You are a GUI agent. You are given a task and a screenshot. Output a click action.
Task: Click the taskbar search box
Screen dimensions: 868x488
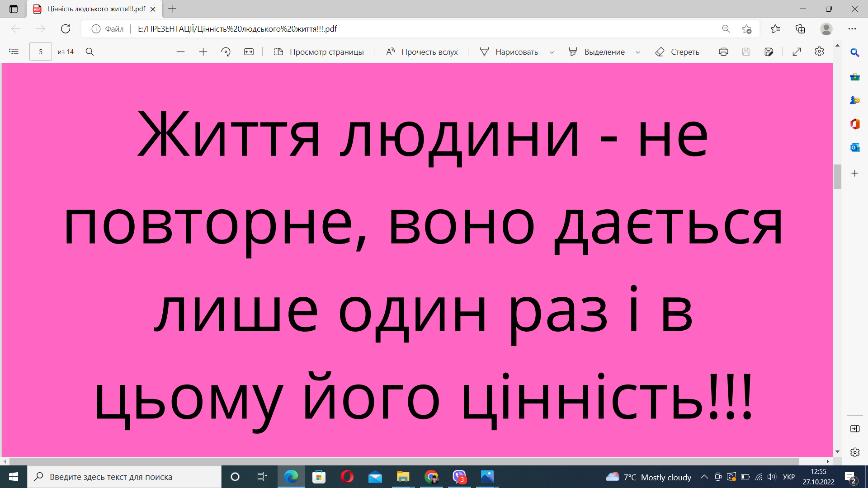click(124, 477)
